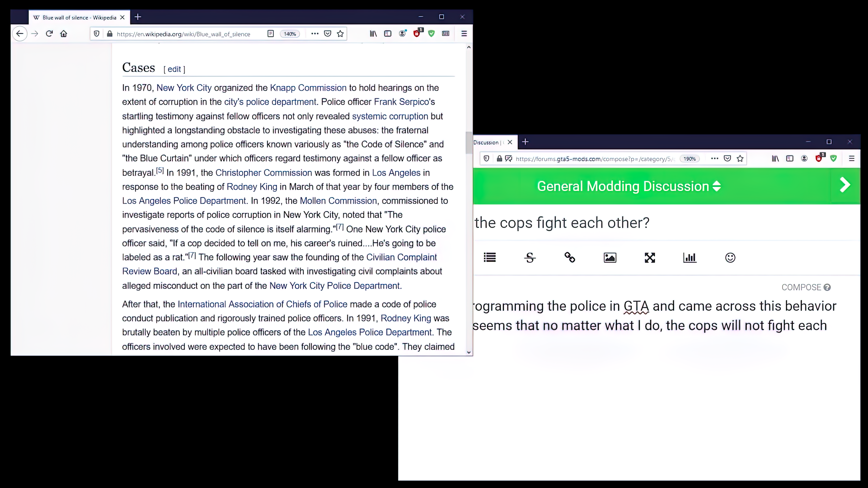868x488 pixels.
Task: Open the Knapp Commission link
Action: [x=308, y=88]
